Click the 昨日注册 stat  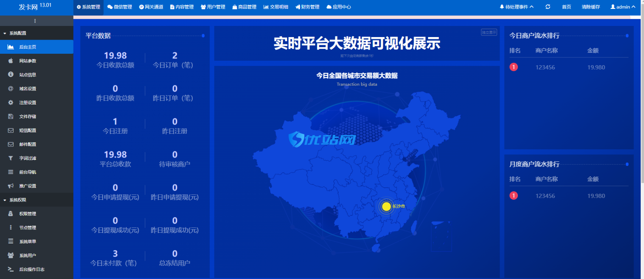pos(175,126)
